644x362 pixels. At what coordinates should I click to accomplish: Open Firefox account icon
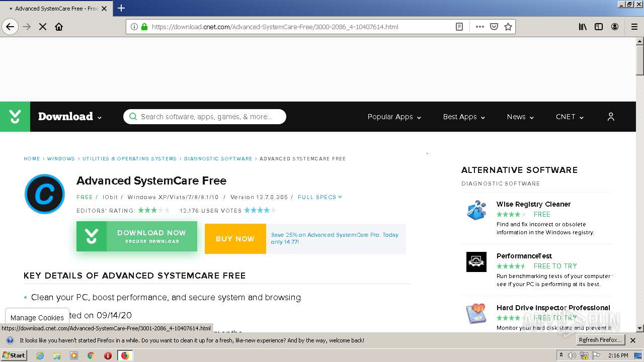(615, 27)
